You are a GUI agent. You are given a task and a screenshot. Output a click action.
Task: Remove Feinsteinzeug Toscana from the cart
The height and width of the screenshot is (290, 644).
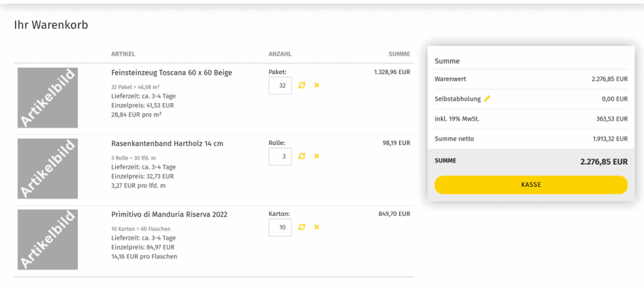click(316, 86)
